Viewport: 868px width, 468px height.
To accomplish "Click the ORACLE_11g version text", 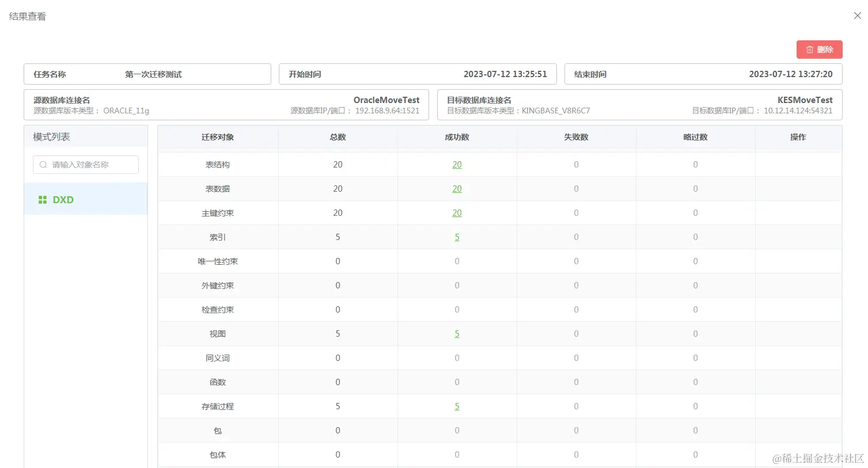I will 126,111.
